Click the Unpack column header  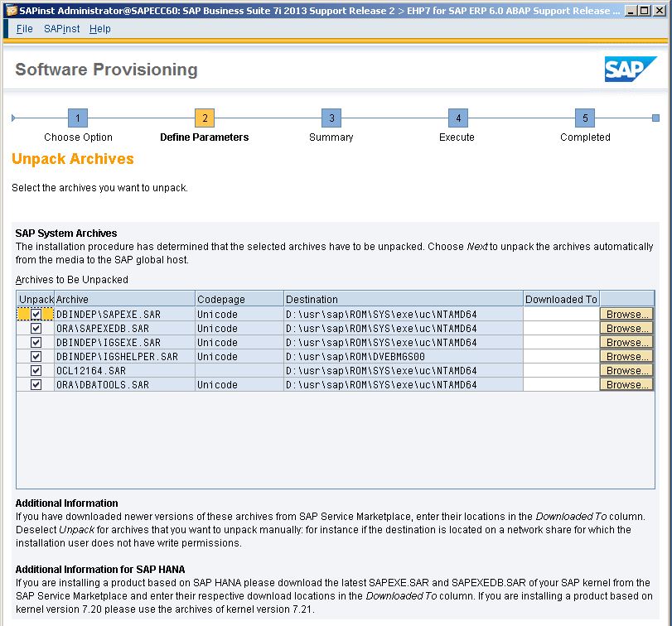tap(36, 299)
